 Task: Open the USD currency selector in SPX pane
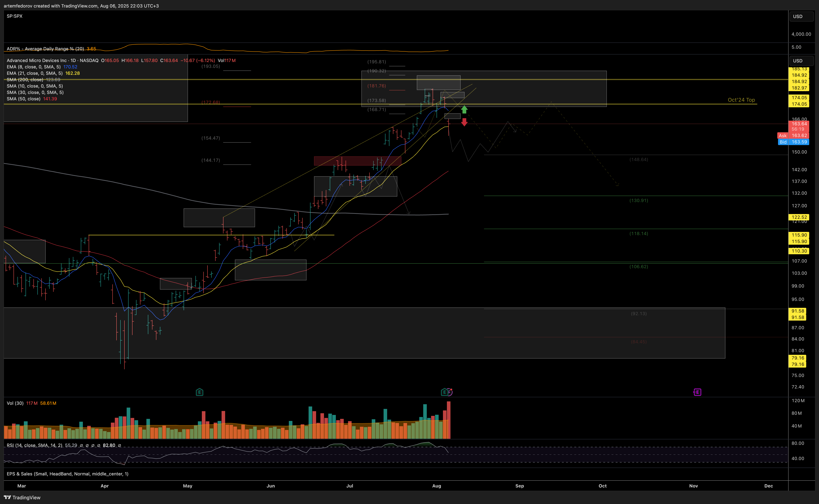click(x=801, y=16)
